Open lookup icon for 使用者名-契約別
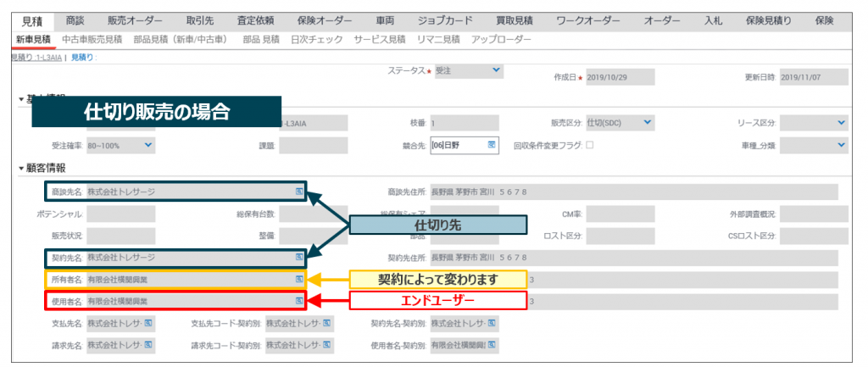Screen dimensions: 868x367 click(x=492, y=345)
